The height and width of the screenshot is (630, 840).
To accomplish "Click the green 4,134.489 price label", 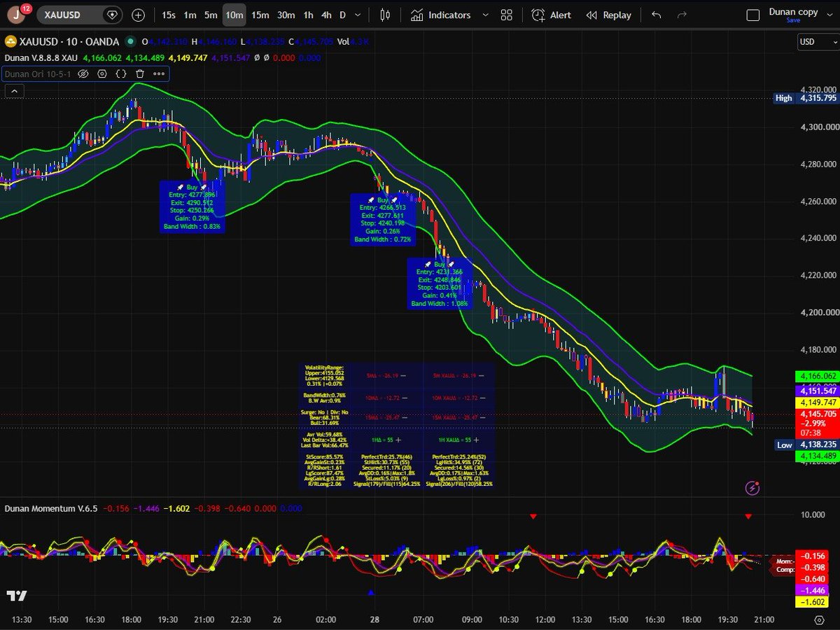I will point(818,456).
